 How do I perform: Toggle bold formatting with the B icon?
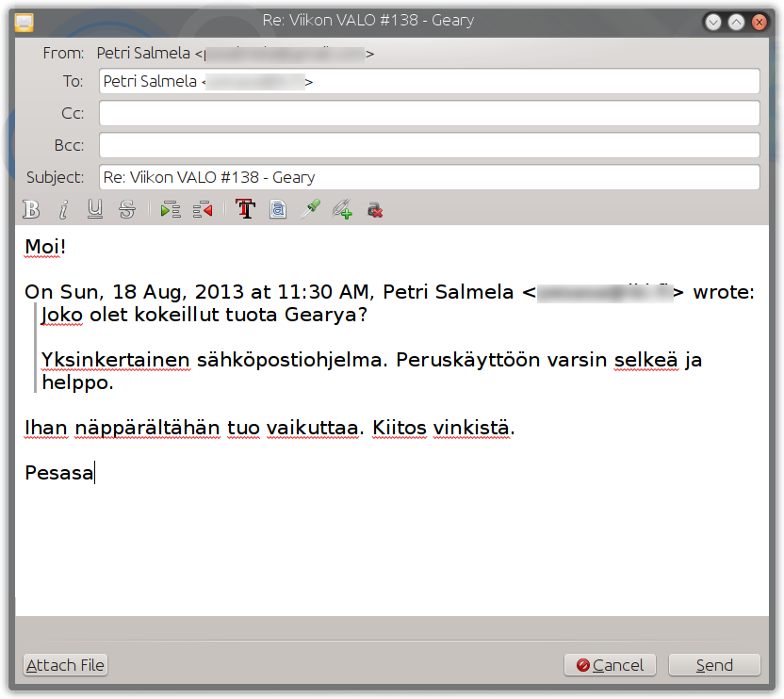[31, 209]
